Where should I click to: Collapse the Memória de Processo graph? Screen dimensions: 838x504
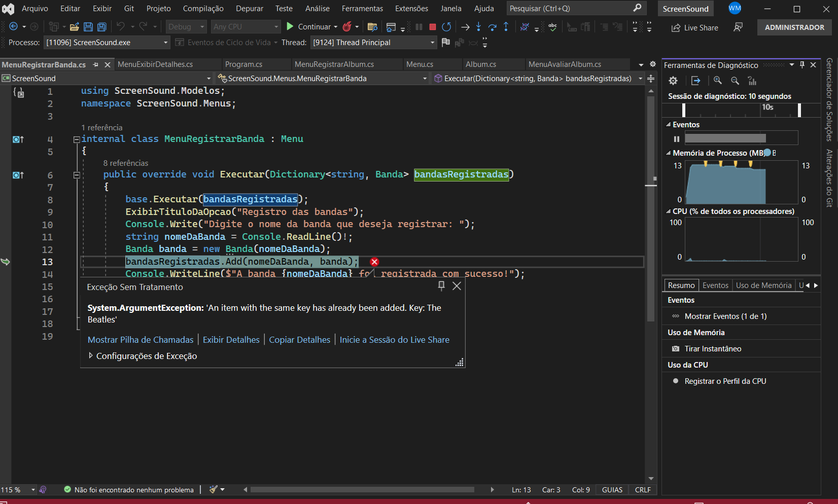[x=668, y=153]
